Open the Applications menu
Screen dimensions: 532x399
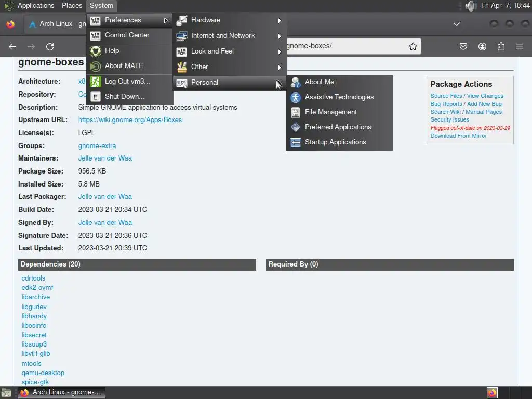tap(36, 5)
